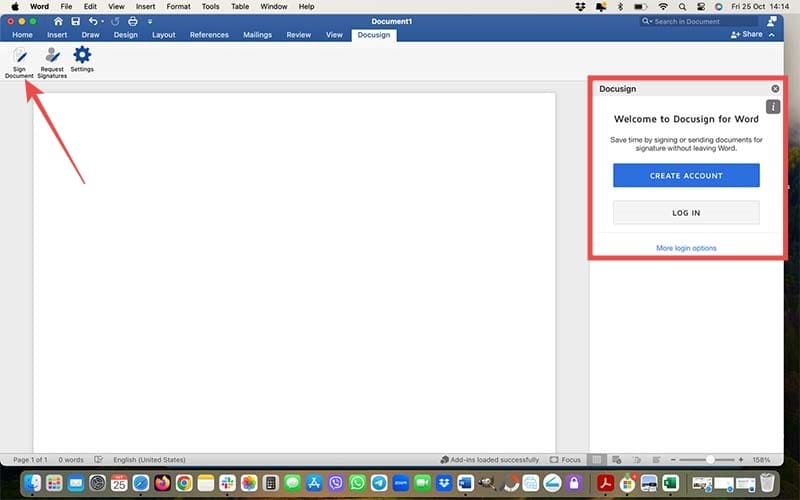Switch to the References tab
Screen dimensions: 800x500
click(209, 35)
